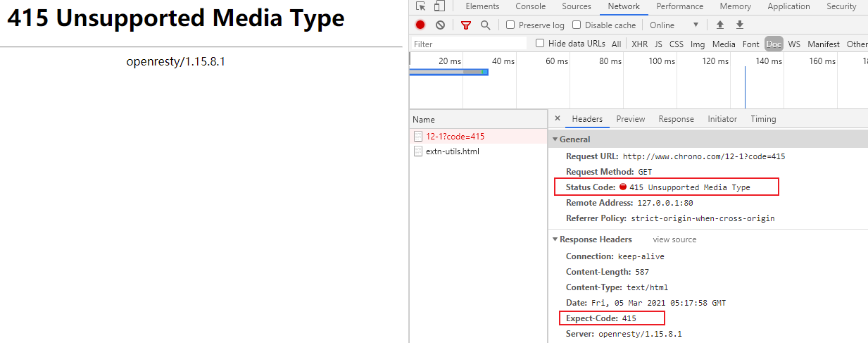Stop recording network log

click(420, 25)
